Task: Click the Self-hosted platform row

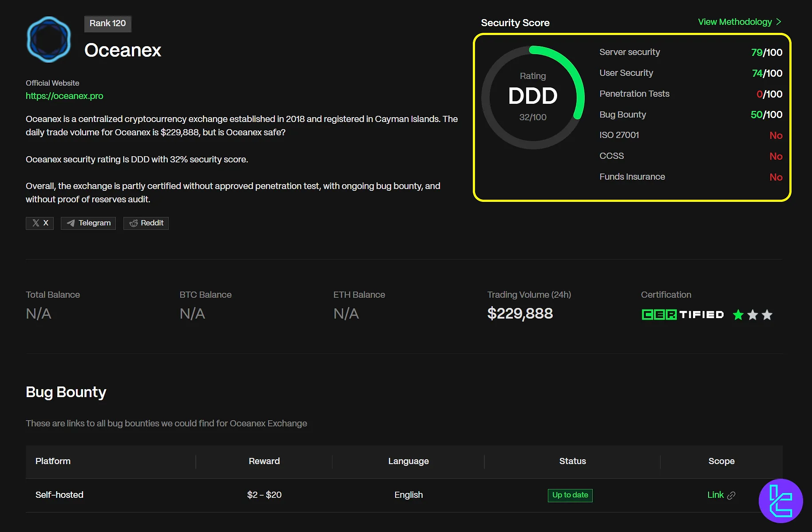Action: point(59,495)
